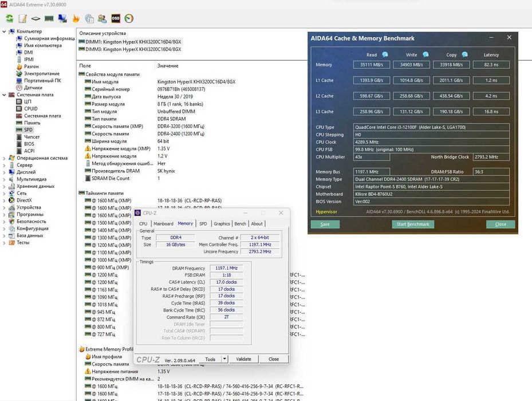
Task: Open CPU-Z Tools dropdown arrow
Action: 224,359
